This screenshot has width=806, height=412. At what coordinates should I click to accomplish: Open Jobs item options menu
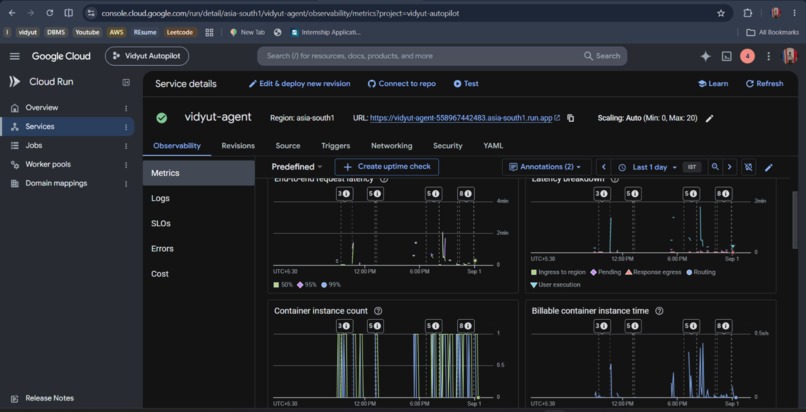coord(126,146)
